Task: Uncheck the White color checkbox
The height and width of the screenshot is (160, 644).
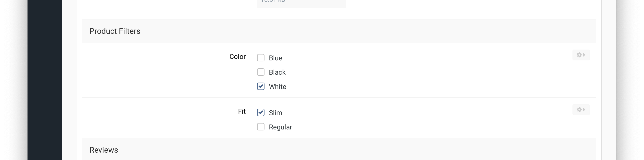Action: [261, 87]
